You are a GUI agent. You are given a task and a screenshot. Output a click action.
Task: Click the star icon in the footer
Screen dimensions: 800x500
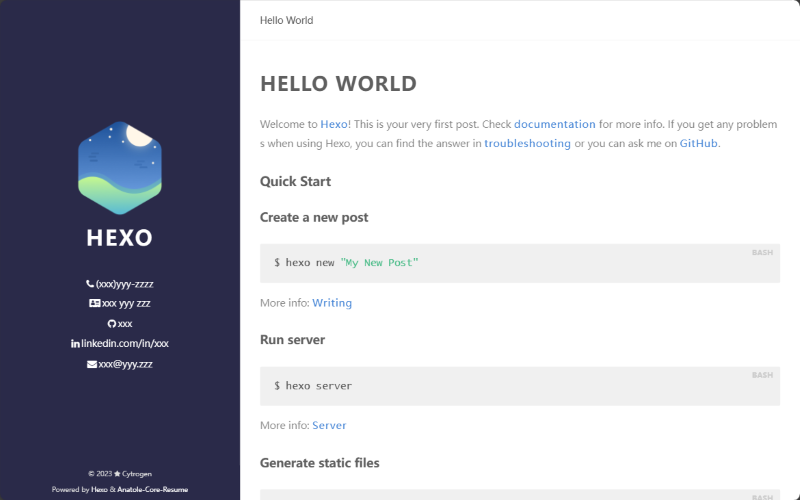coord(117,473)
